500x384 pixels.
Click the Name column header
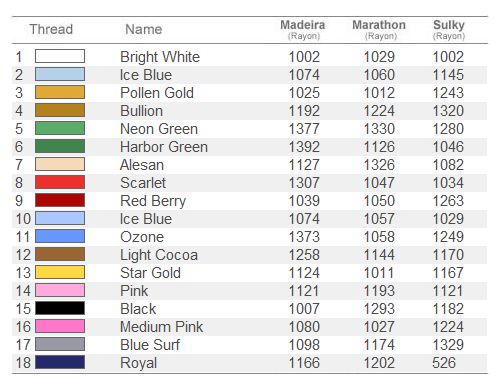pos(144,29)
